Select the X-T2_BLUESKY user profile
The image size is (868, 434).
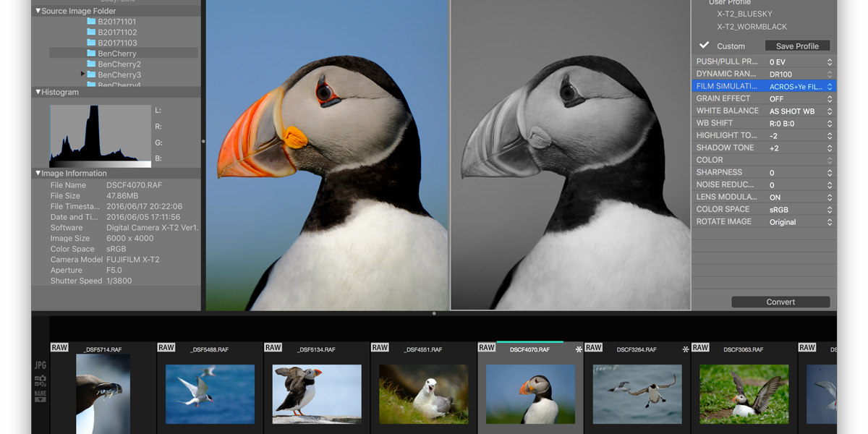[x=744, y=14]
